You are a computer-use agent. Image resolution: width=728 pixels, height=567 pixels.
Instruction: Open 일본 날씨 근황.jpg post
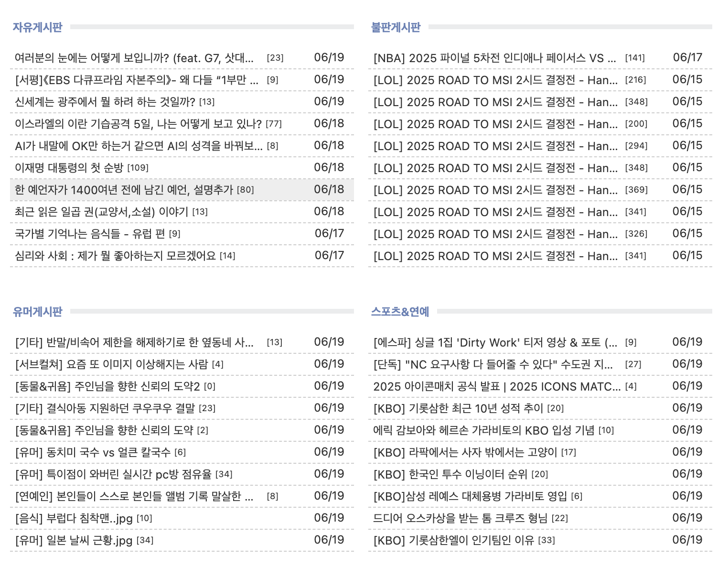[74, 540]
